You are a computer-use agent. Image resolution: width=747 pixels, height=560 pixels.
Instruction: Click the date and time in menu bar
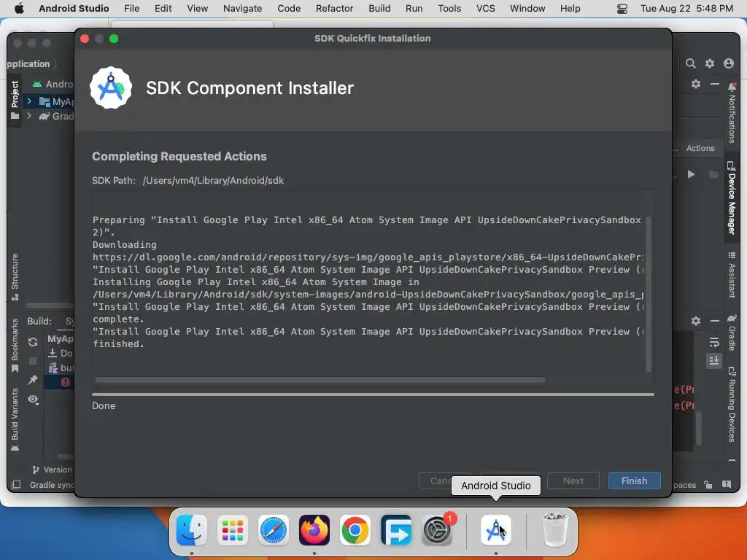tap(686, 9)
